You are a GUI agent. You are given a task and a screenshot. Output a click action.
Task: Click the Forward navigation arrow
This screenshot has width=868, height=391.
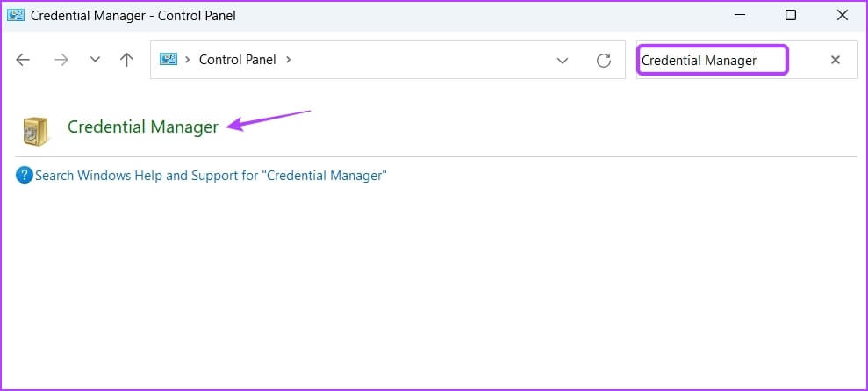pyautogui.click(x=61, y=60)
